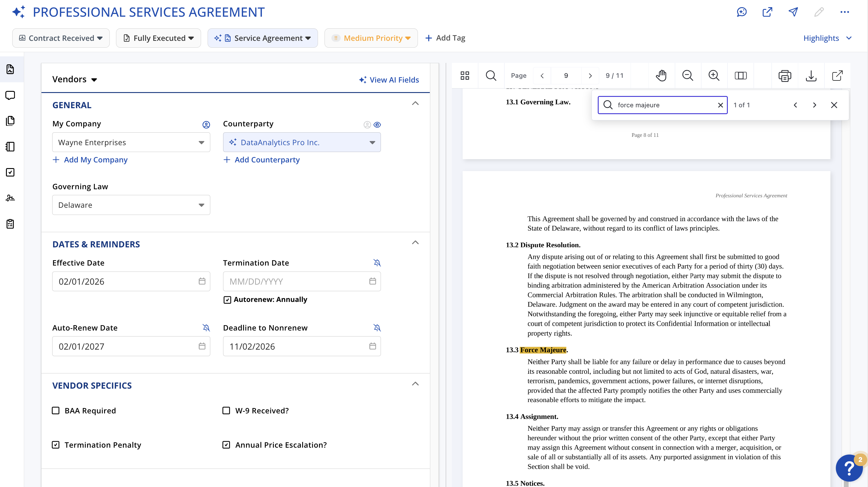The height and width of the screenshot is (487, 868).
Task: Open the clipboard checklist sidebar icon
Action: (x=10, y=224)
